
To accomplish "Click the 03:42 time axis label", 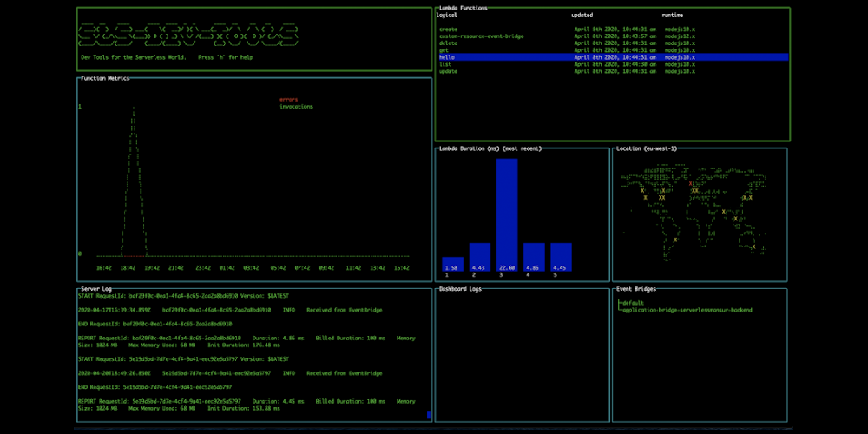I will point(251,268).
